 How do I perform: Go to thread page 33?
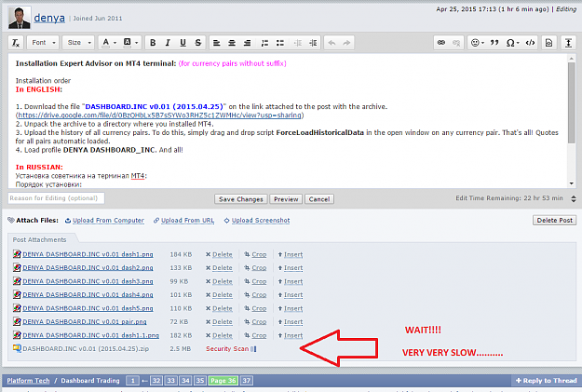pos(170,381)
